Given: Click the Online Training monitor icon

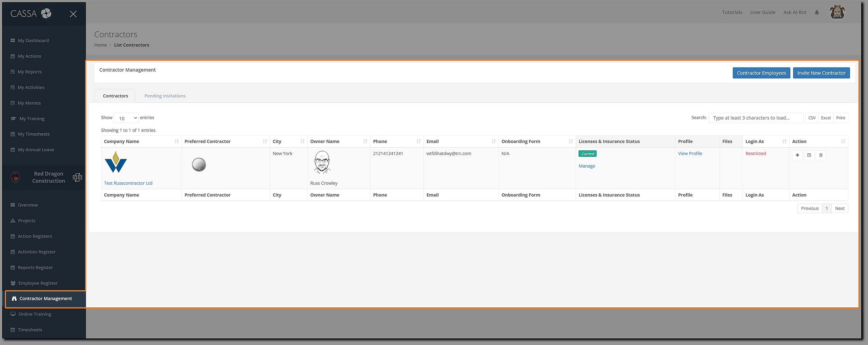Looking at the screenshot, I should pos(13,314).
